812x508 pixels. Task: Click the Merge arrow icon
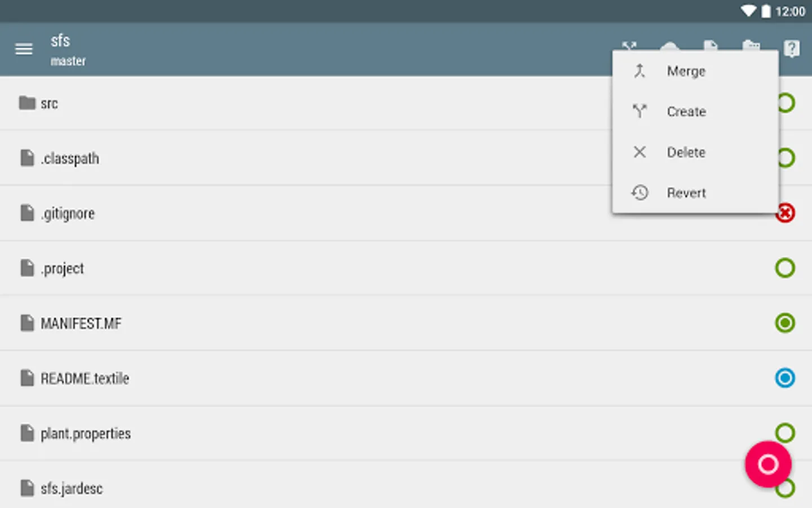[x=639, y=71]
